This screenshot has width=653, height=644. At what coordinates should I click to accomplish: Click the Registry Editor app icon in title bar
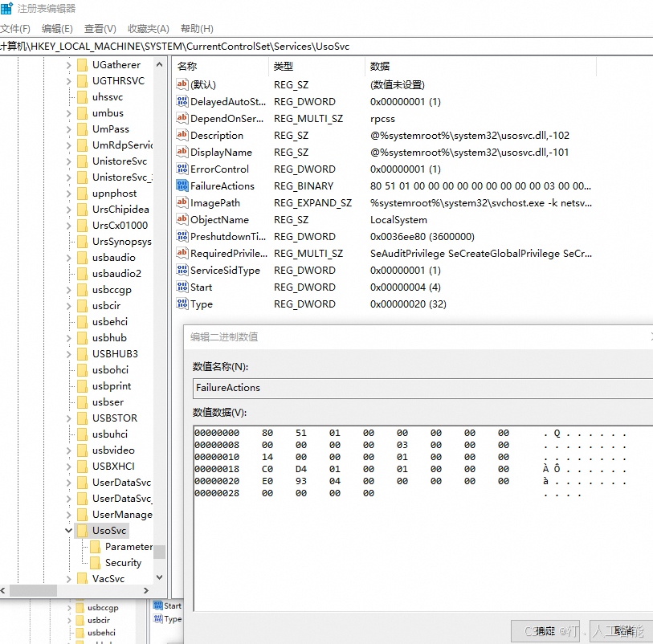(x=6, y=8)
